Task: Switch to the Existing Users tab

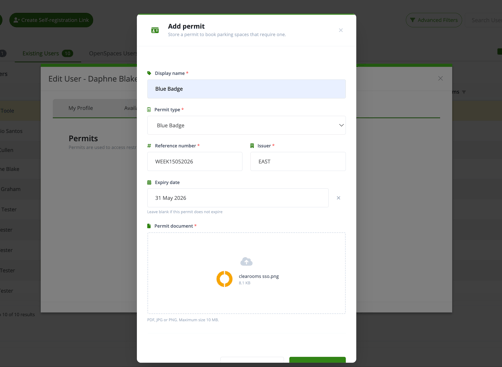Action: (47, 53)
